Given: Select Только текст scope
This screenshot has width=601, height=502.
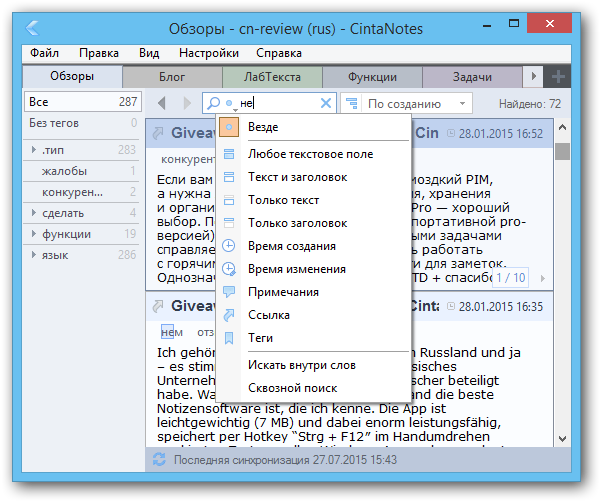Looking at the screenshot, I should [314, 200].
